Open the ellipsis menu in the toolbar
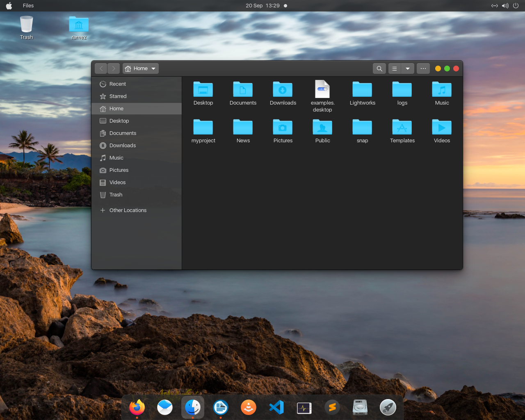525x420 pixels. point(423,68)
